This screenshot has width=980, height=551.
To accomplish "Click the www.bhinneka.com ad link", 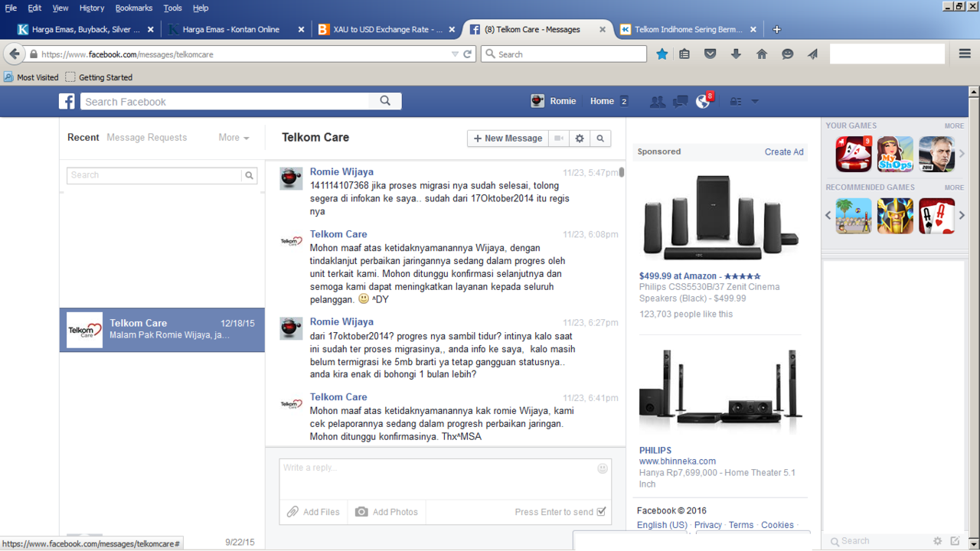I will click(678, 461).
